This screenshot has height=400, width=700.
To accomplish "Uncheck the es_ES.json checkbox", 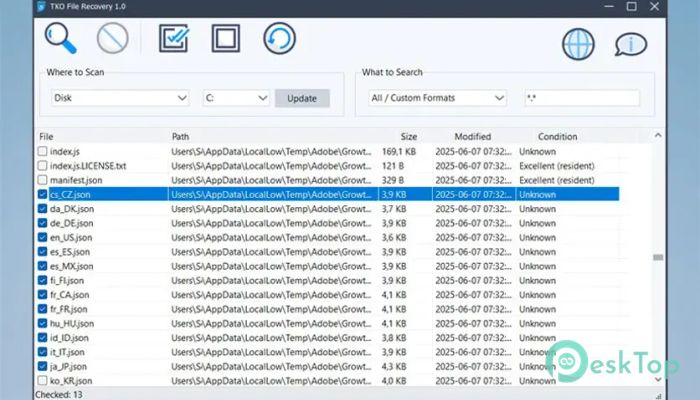I will coord(42,251).
